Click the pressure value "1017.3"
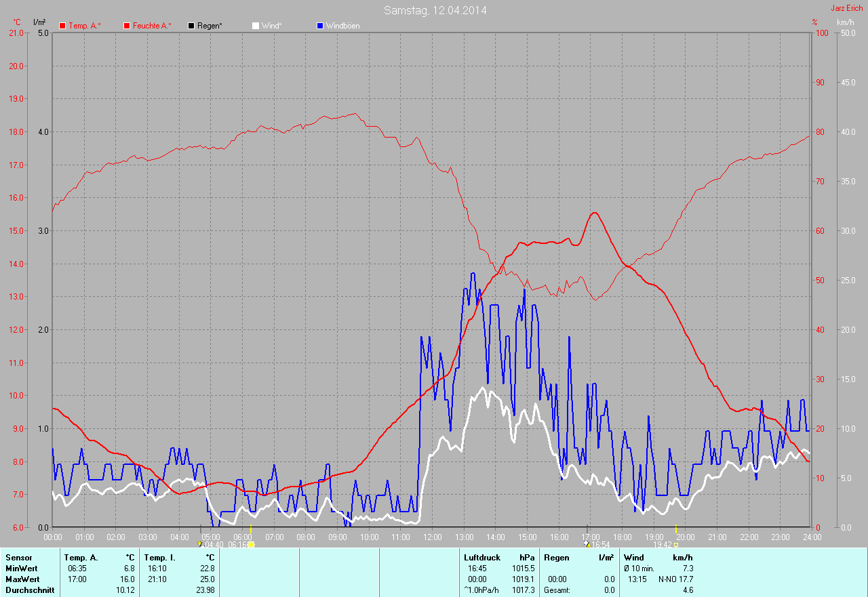The width and height of the screenshot is (868, 597). 524,590
